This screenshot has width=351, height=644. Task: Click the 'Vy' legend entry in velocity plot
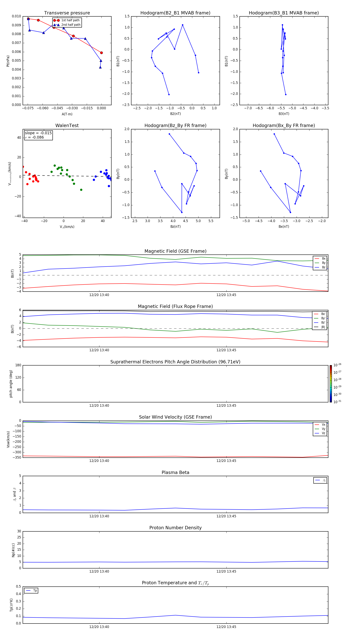(x=320, y=429)
